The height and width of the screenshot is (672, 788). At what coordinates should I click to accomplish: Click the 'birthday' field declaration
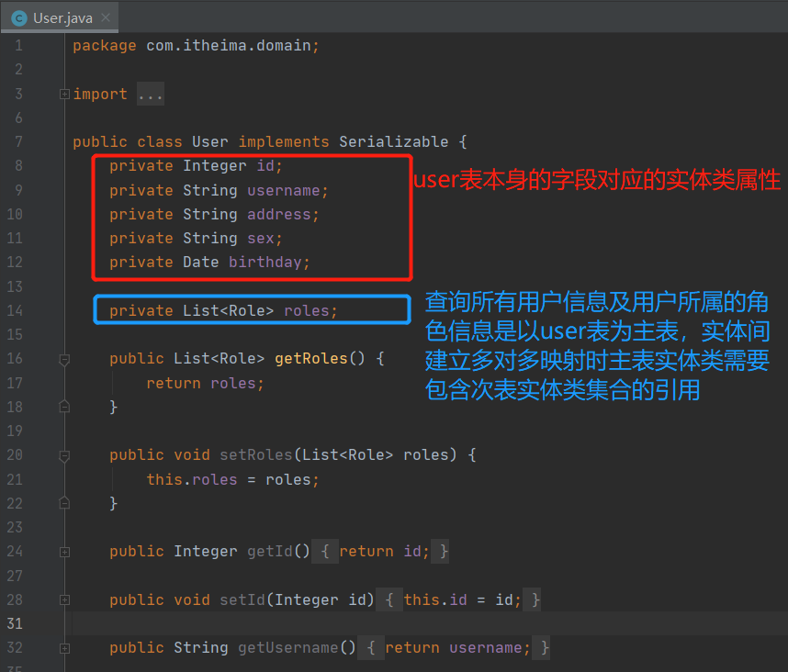coord(265,263)
